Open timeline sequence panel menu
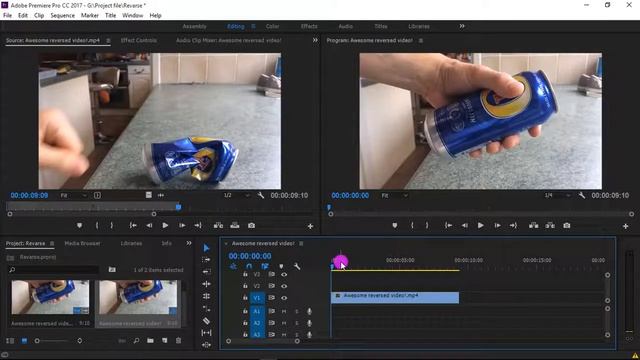 point(301,244)
